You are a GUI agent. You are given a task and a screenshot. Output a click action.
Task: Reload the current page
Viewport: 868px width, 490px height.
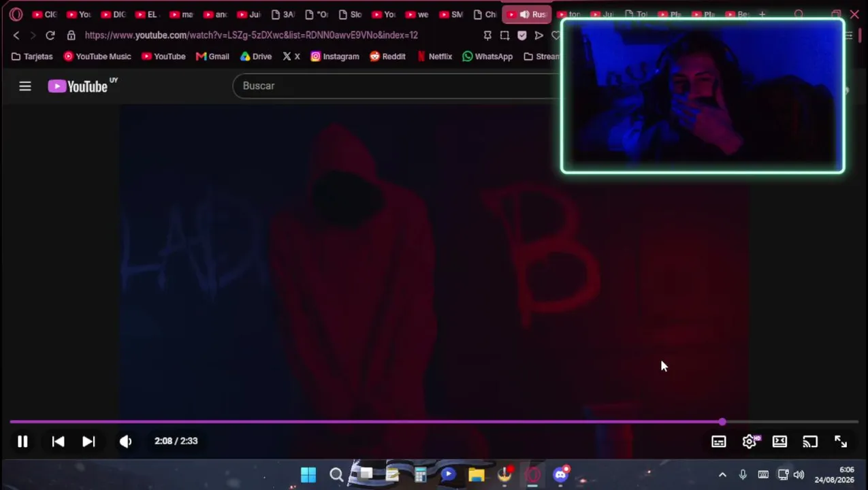(50, 35)
